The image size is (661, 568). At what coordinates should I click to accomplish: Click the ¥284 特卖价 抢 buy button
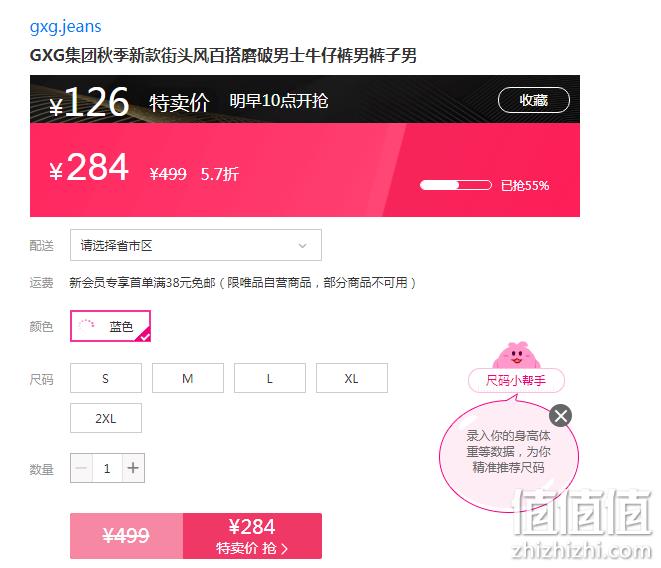(x=252, y=536)
